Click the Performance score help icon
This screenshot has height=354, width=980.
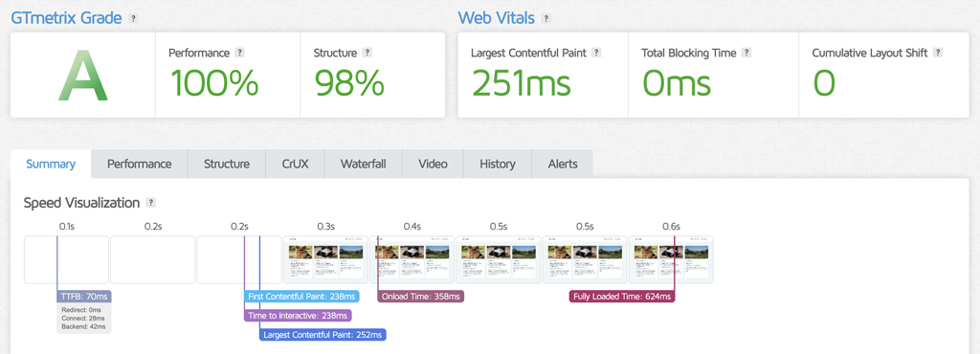pos(240,53)
